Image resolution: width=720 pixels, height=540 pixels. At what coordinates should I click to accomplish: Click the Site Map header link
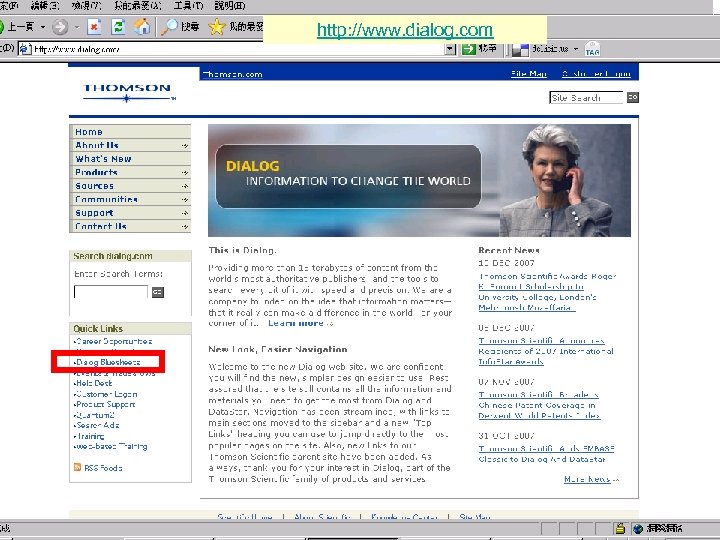click(529, 73)
